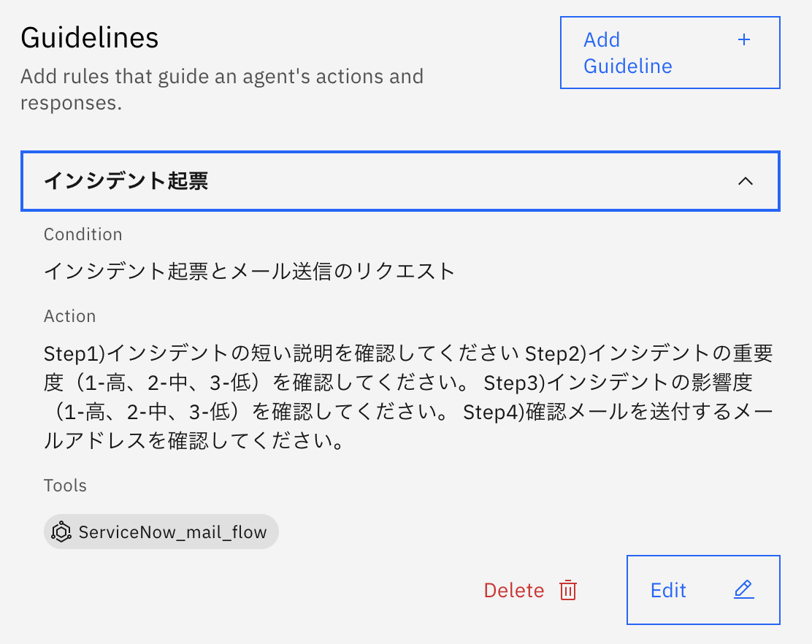Click the Condition field label
The height and width of the screenshot is (644, 812).
(83, 234)
